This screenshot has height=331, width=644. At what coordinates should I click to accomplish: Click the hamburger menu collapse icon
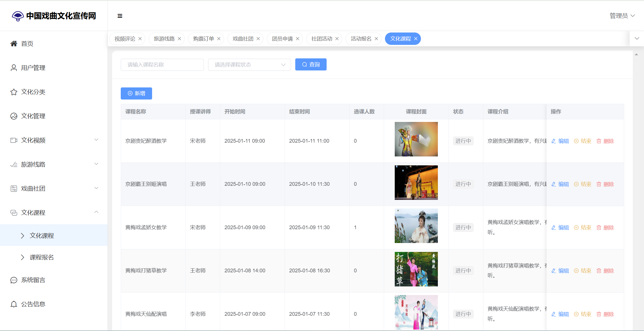[120, 16]
